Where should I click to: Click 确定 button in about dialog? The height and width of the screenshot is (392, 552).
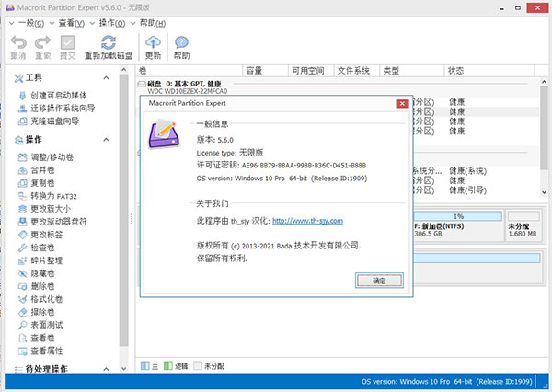(379, 281)
